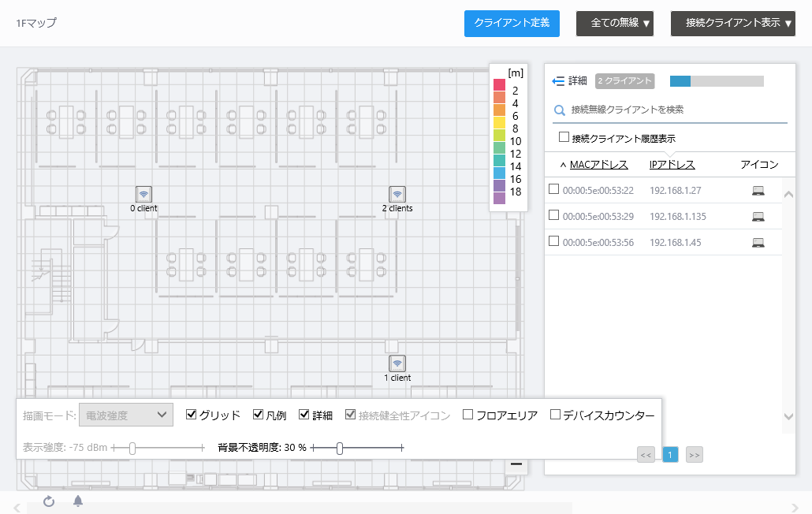Sort the list by MACアドレス
Image resolution: width=812 pixels, height=514 pixels.
click(599, 164)
